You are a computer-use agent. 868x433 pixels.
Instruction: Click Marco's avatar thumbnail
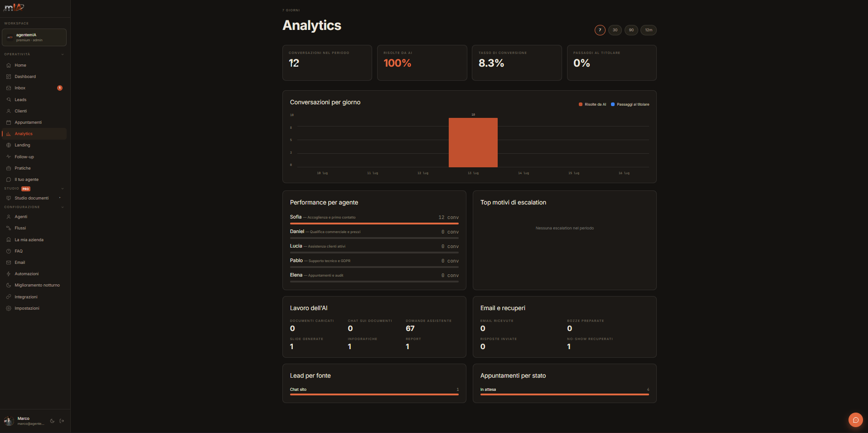[x=9, y=421]
